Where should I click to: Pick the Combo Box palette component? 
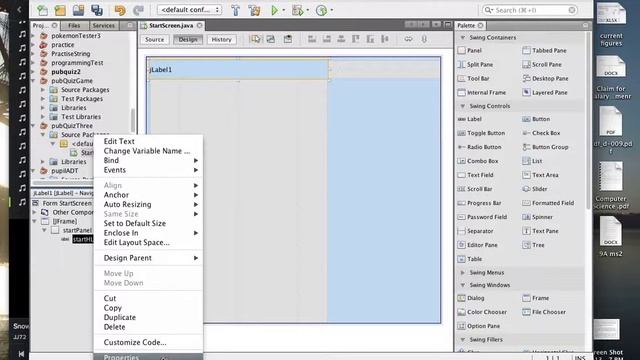click(x=478, y=161)
